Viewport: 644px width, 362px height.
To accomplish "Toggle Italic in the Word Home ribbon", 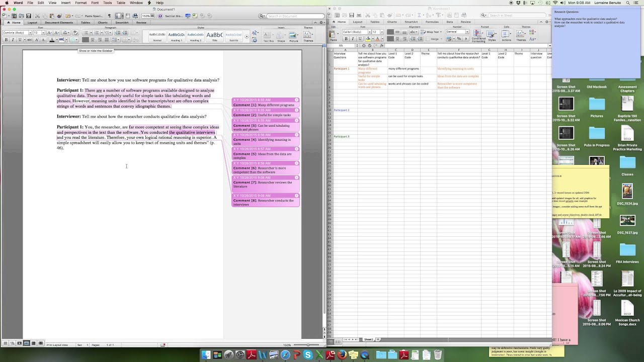I will [13, 40].
